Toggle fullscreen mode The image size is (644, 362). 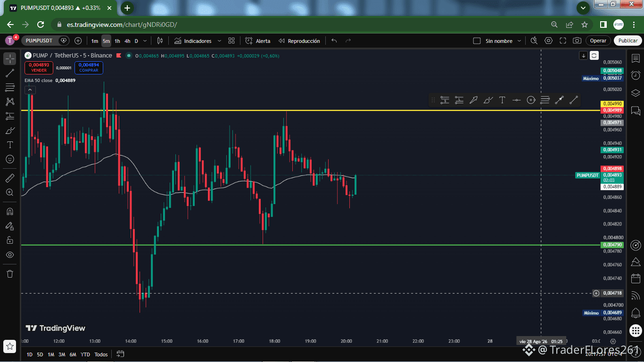563,41
